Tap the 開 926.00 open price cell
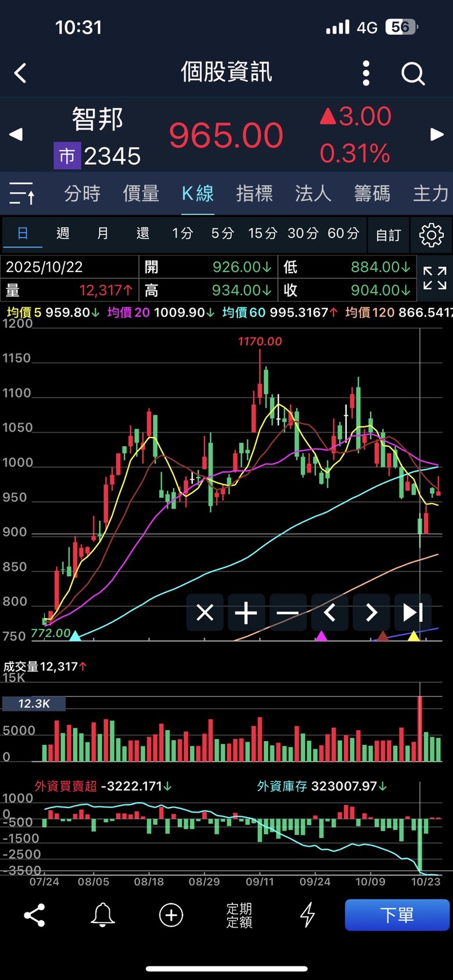 pyautogui.click(x=208, y=267)
